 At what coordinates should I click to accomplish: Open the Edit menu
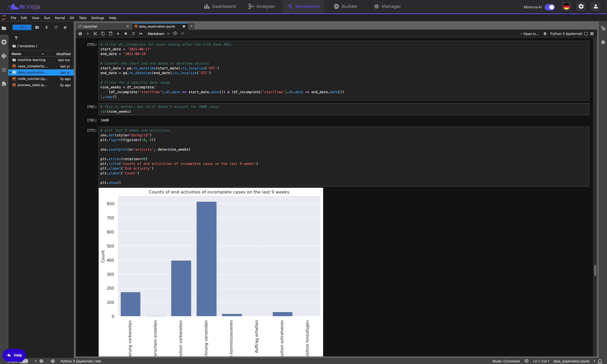click(24, 18)
